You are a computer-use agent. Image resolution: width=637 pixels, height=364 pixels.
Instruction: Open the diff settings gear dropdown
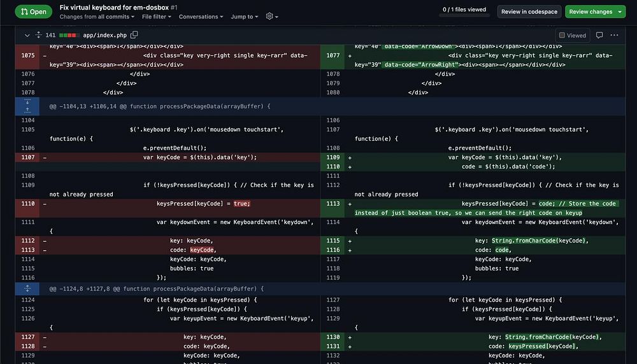[x=272, y=17]
